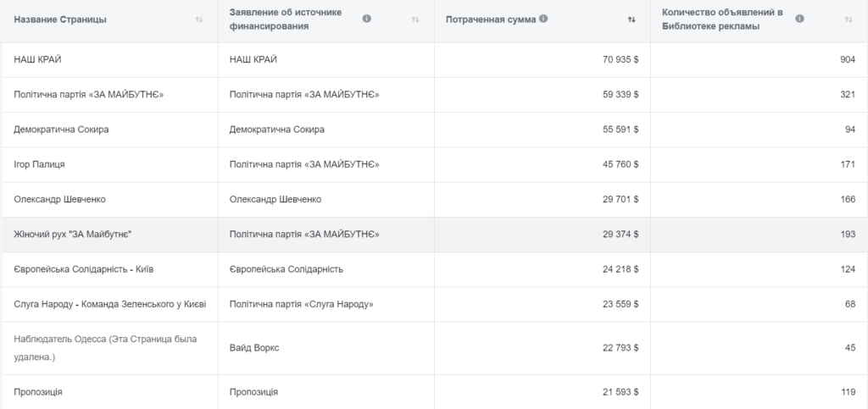Select ads count 171
Screen dimensions: 868x409
tap(848, 164)
